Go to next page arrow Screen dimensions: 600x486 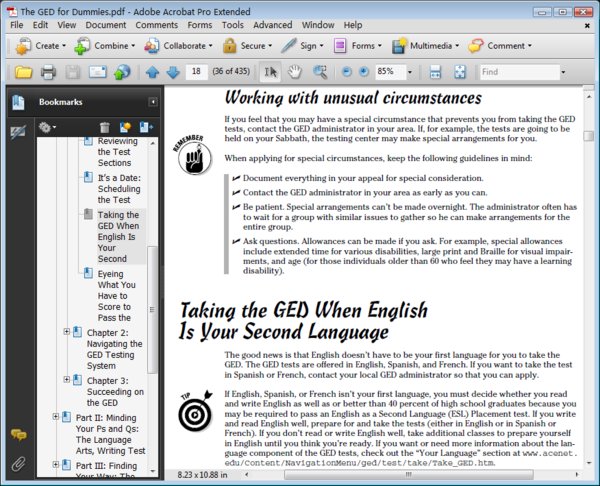coord(173,72)
